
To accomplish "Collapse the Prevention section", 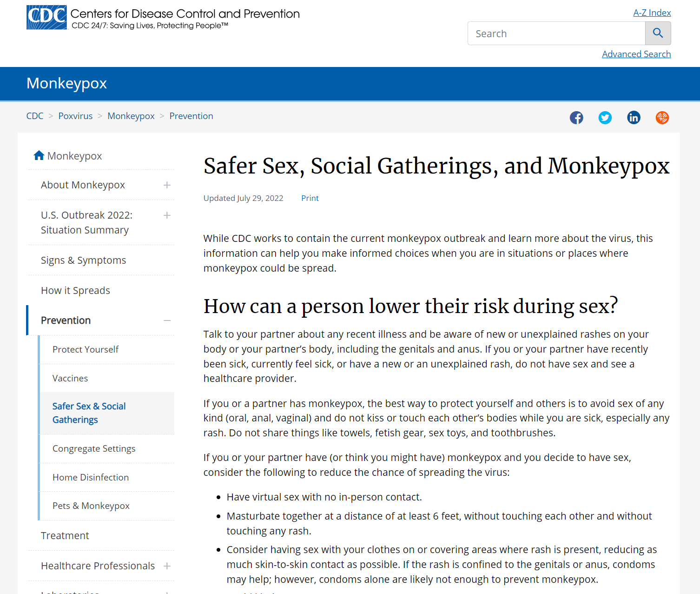I will point(167,320).
